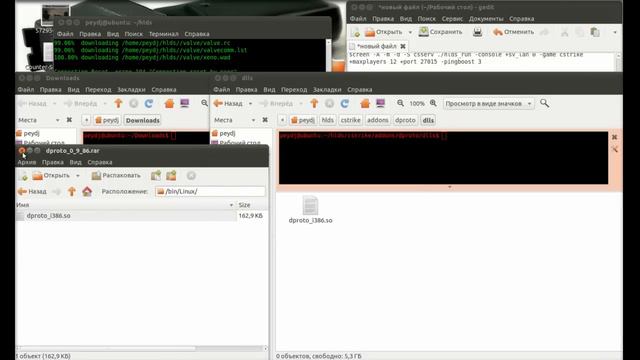Image resolution: width=640 pixels, height=360 pixels.
Task: Open the Места sidebar dropdown in Downloads window
Action: (57, 120)
